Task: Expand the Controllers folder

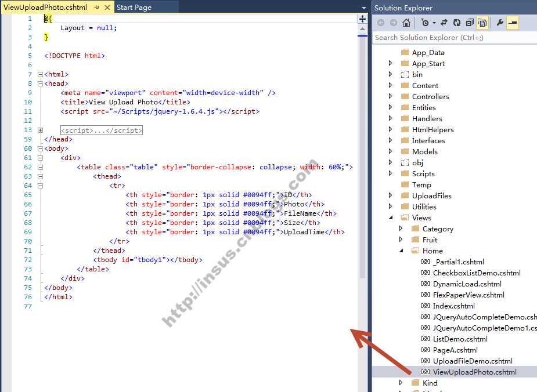Action: 390,96
